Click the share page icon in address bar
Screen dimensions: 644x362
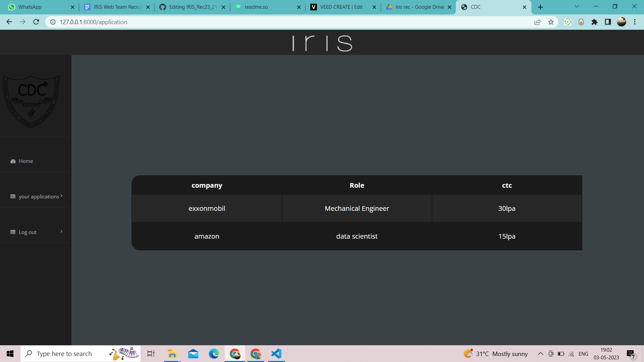537,22
